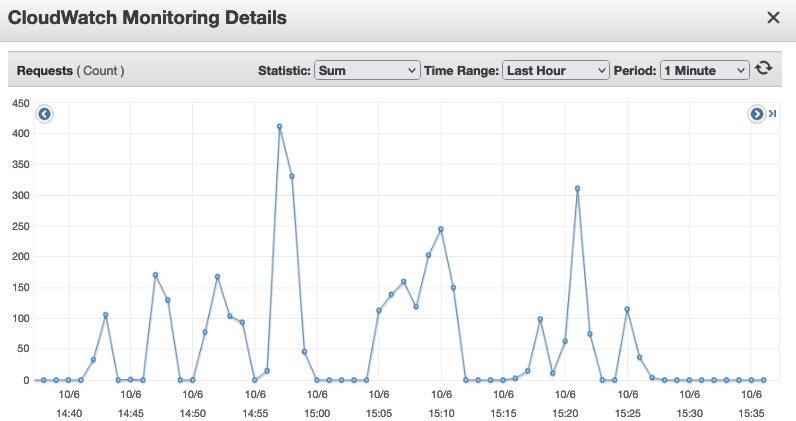Viewport: 796px width, 421px height.
Task: Click the Statistic: label
Action: coord(284,71)
